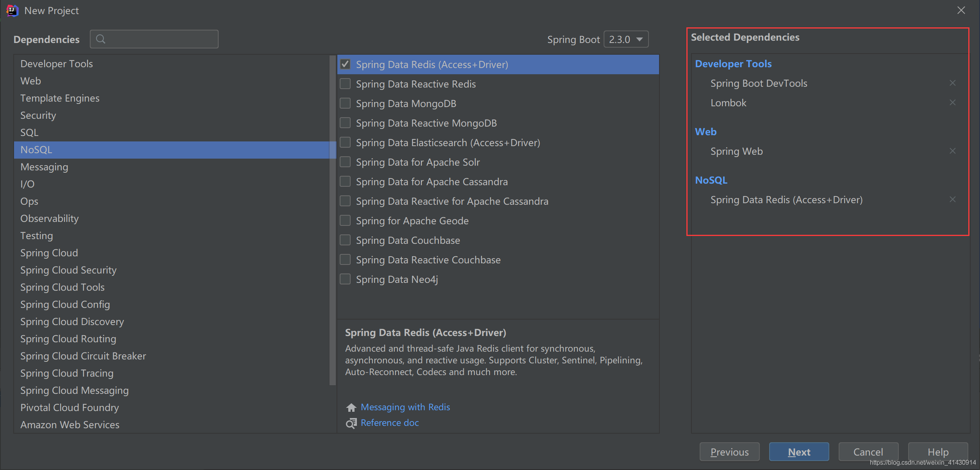Click inside the Dependencies search field
Screen dimensions: 980x470
click(x=156, y=39)
